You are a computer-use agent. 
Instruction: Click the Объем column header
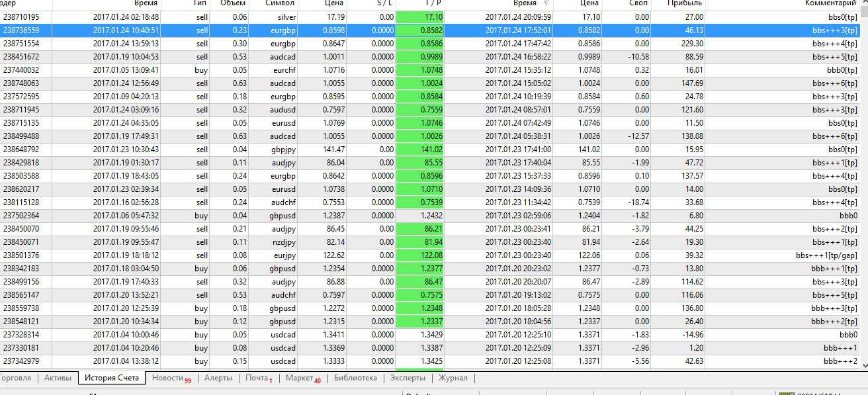point(233,4)
